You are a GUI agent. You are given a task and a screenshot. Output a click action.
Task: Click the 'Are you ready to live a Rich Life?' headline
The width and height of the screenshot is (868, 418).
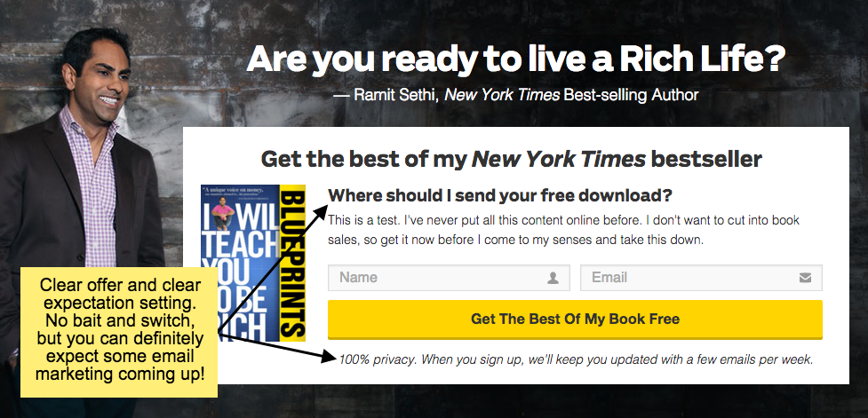point(516,59)
